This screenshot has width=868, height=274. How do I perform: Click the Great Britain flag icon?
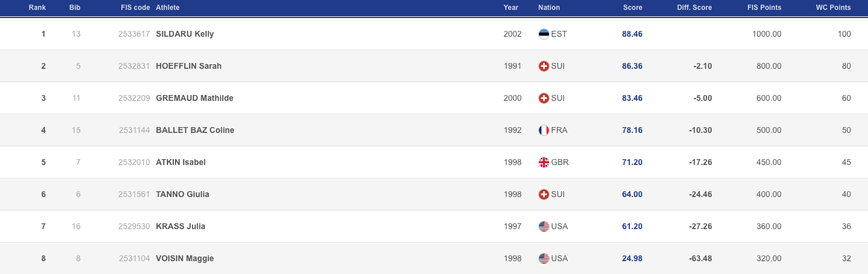[544, 162]
